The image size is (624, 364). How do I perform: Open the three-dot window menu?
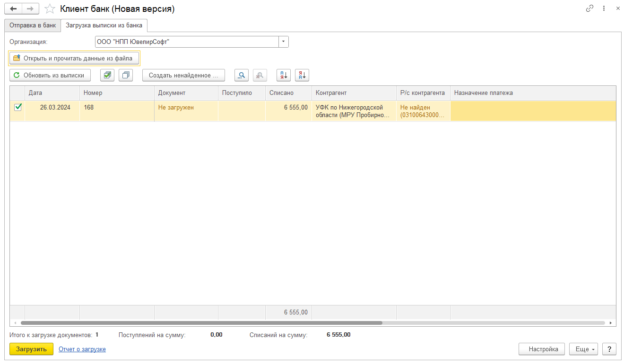click(x=604, y=8)
